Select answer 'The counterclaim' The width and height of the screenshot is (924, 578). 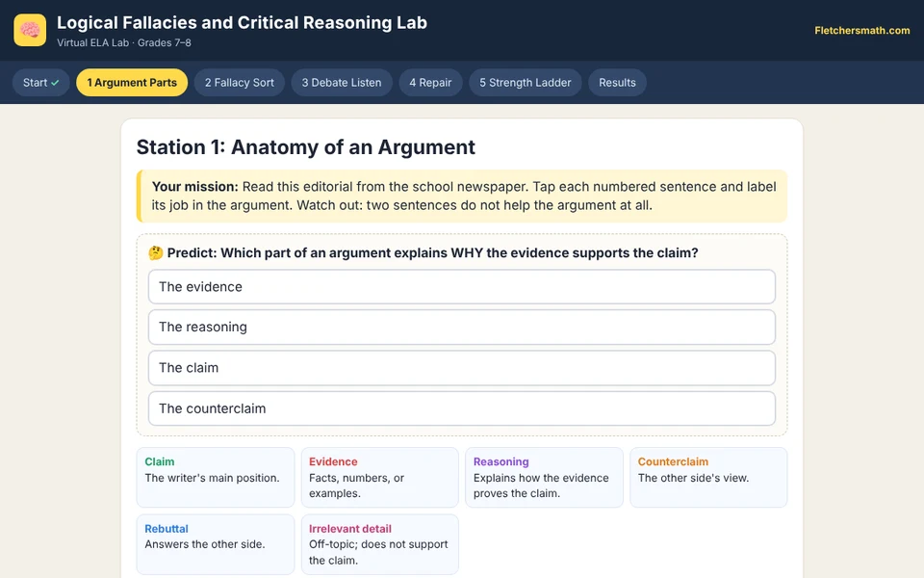462,408
